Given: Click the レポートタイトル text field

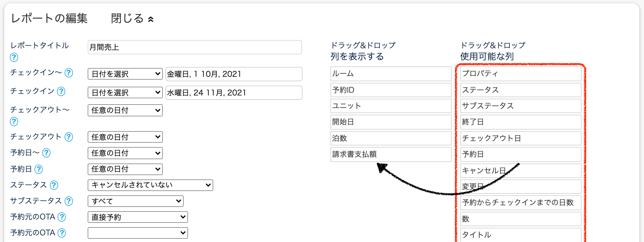Looking at the screenshot, I should click(x=195, y=47).
